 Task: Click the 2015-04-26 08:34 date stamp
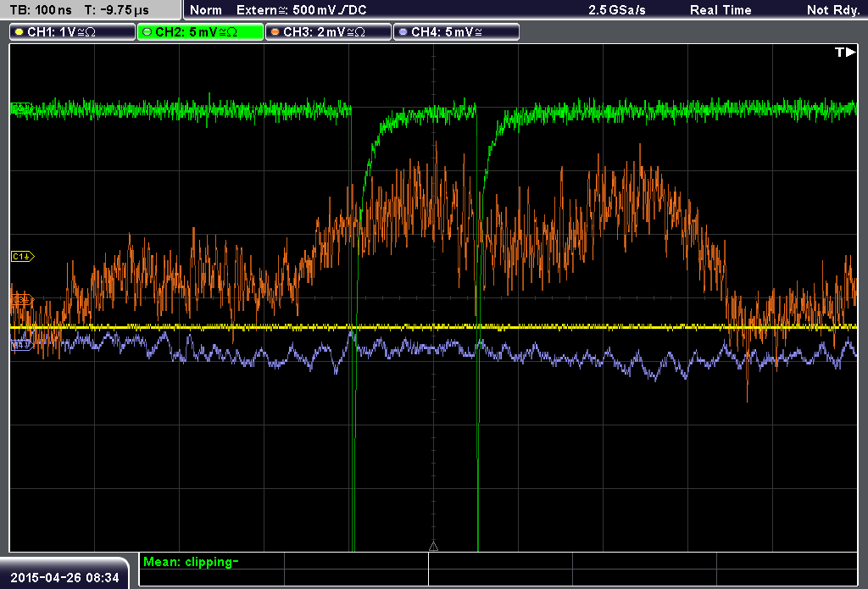click(x=64, y=577)
